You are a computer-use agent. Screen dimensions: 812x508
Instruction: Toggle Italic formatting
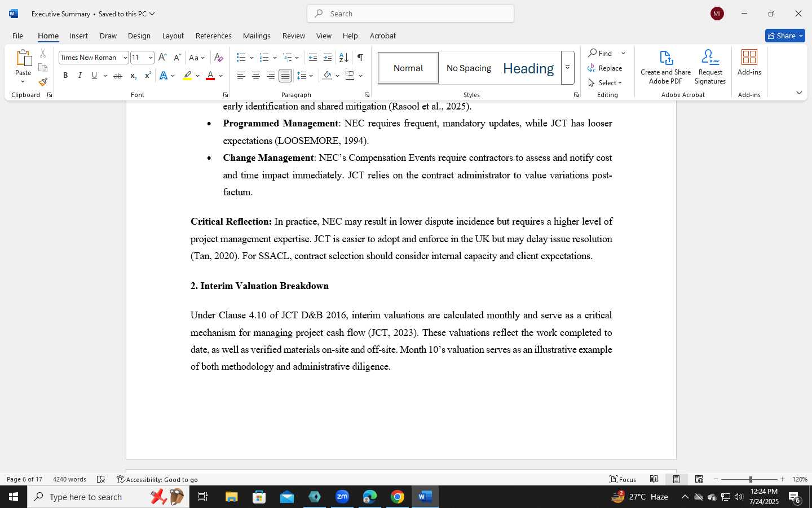(80, 76)
